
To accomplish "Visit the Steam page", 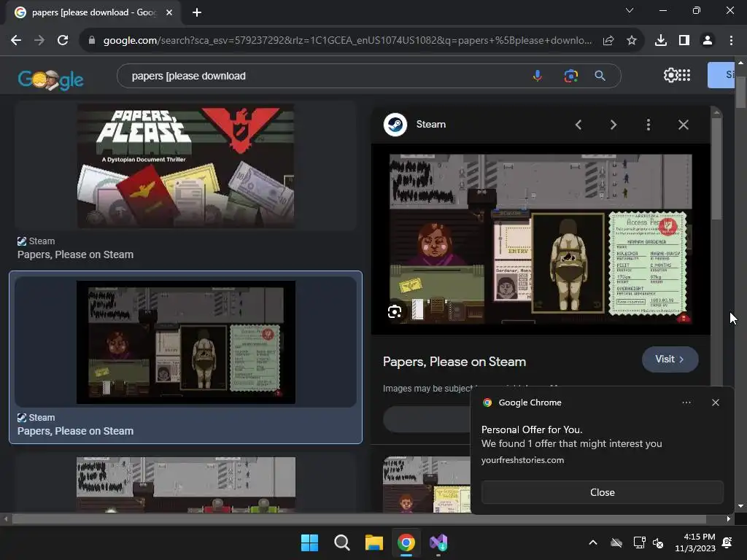I will (670, 359).
